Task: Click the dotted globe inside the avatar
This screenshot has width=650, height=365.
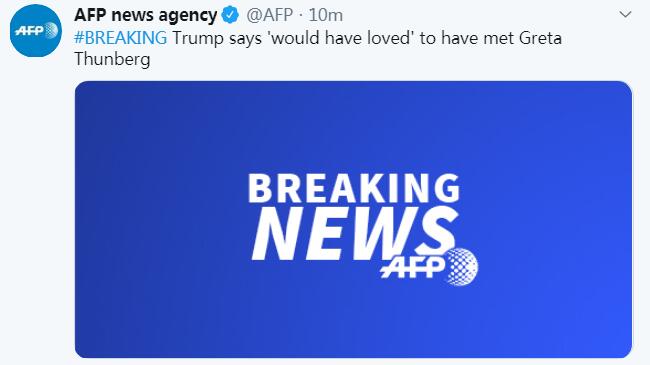Action: (x=51, y=31)
